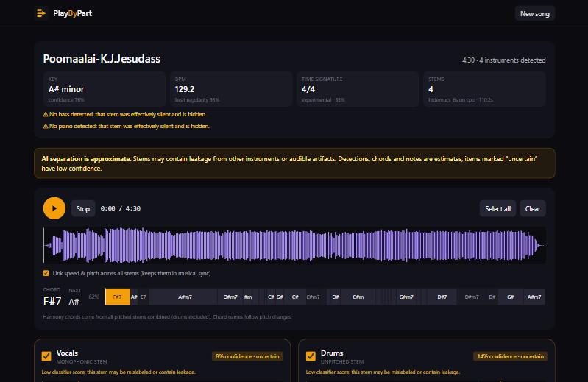Select all stems
The height and width of the screenshot is (382, 588).
[x=497, y=209]
